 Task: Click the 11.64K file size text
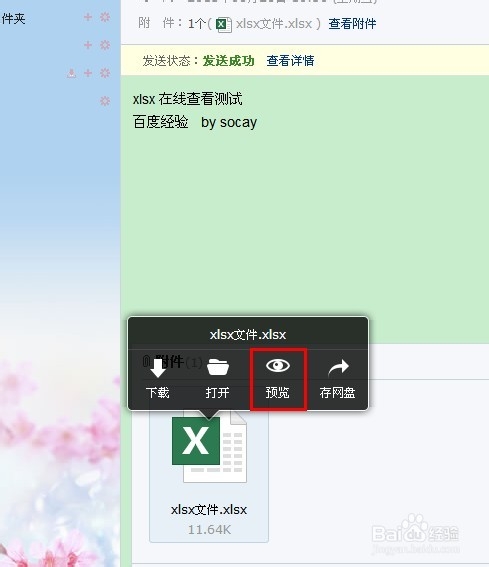click(x=209, y=530)
